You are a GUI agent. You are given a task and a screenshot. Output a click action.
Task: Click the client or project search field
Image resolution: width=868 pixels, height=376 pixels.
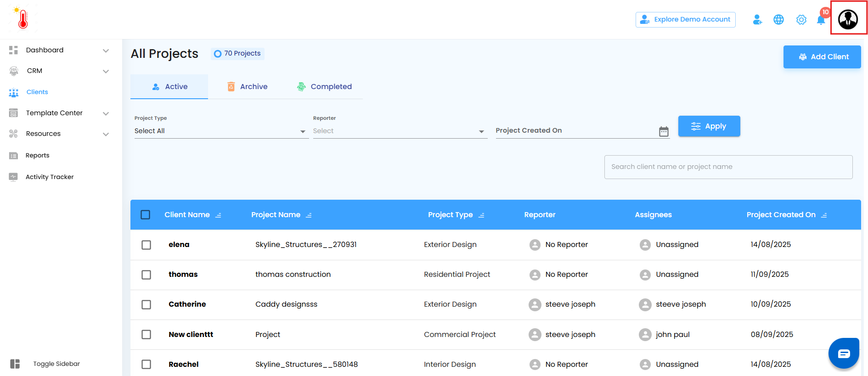pos(728,167)
